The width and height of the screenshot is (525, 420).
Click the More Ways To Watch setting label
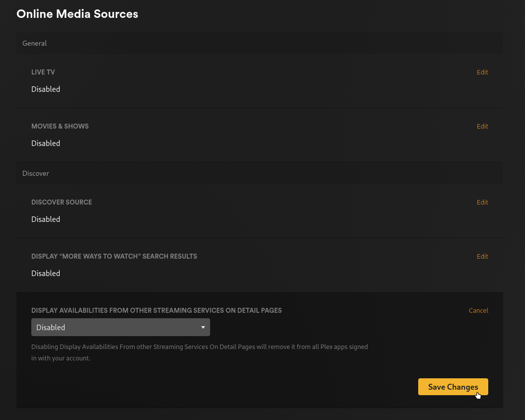114,256
